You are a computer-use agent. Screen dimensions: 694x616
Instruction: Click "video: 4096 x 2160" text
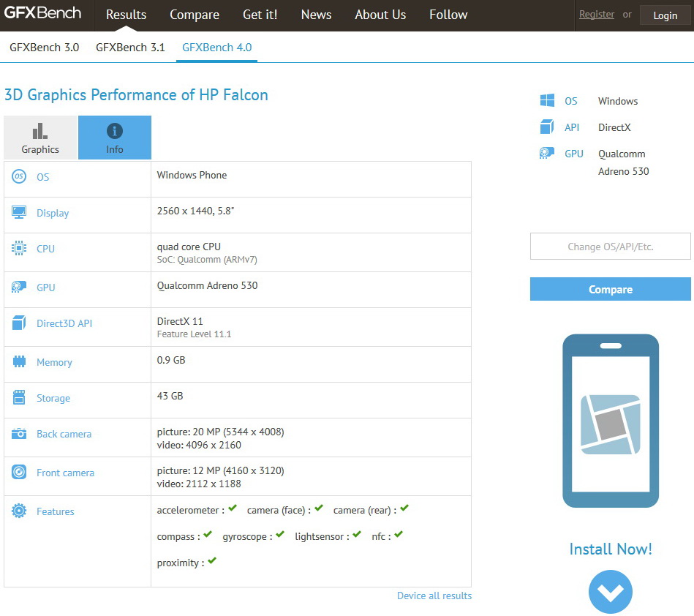(199, 445)
